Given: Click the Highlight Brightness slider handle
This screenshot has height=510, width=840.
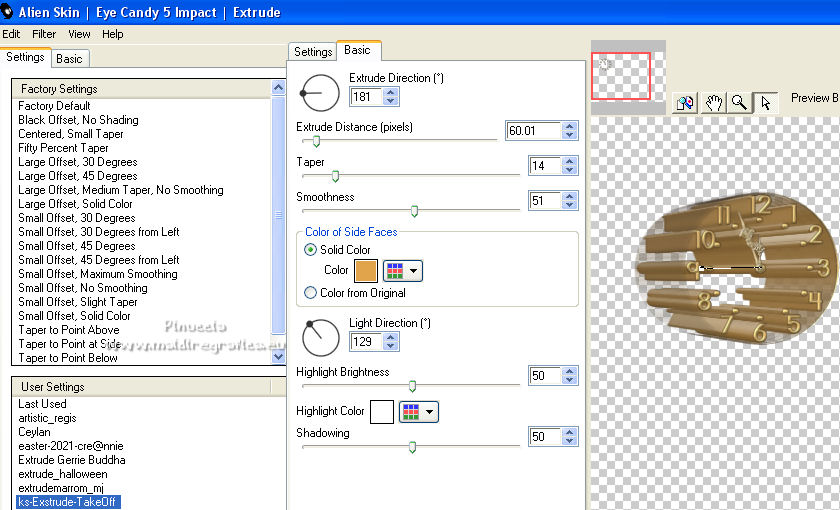Looking at the screenshot, I should click(x=412, y=386).
